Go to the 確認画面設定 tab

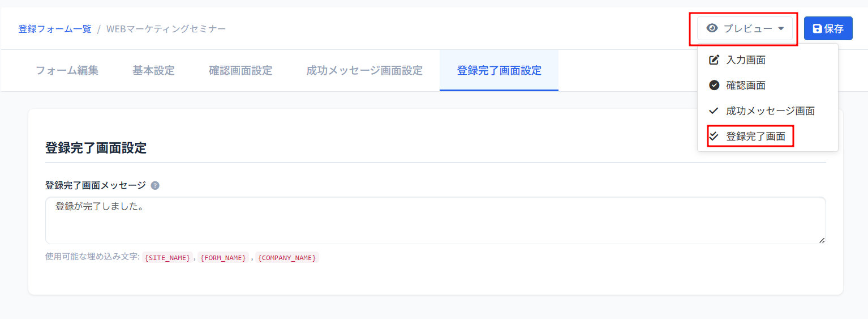(x=240, y=70)
